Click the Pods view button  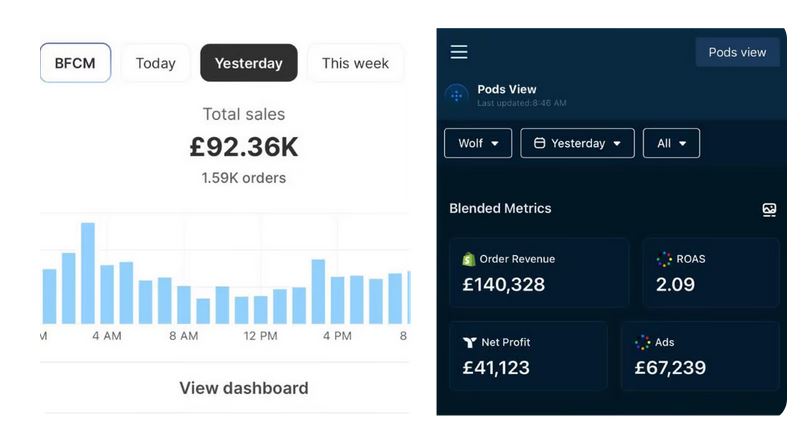737,52
